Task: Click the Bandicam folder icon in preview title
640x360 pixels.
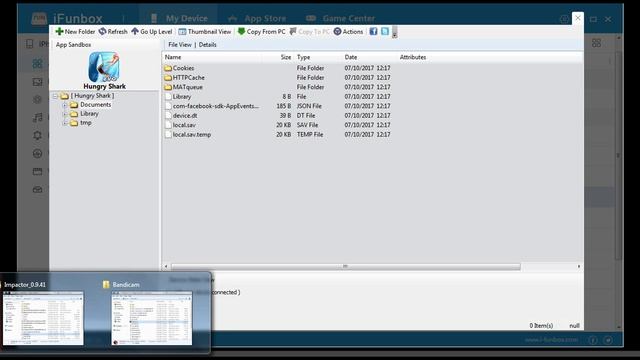Action: point(106,284)
